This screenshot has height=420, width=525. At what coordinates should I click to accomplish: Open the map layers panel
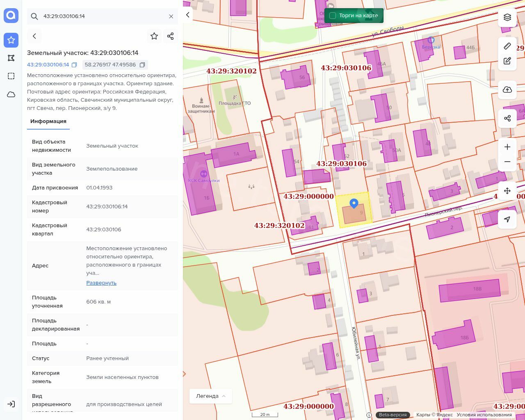tap(507, 17)
